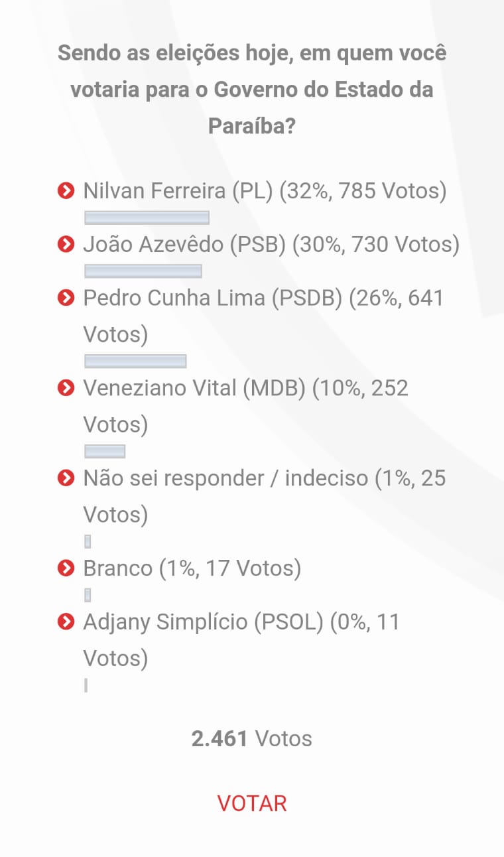Click the red arrow icon beside Pedro Cunha Lima

point(66,298)
